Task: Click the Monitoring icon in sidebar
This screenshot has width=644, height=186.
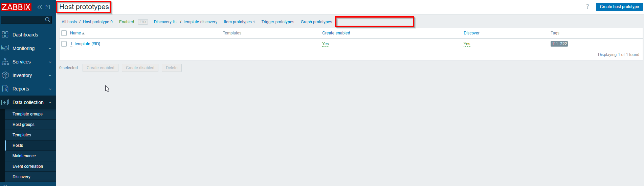Action: pyautogui.click(x=5, y=48)
